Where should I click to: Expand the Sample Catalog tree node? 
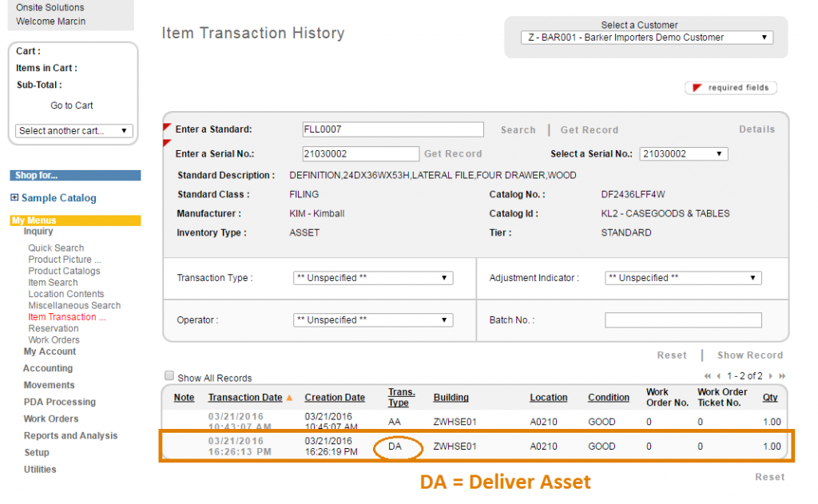14,198
